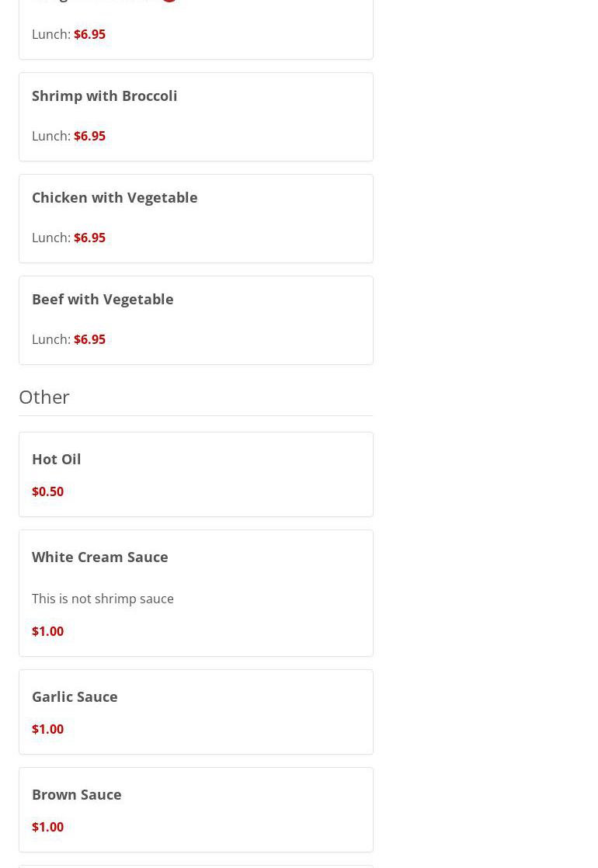Image resolution: width=598 pixels, height=868 pixels.
Task: Click the 'Other' section heading
Action: pyautogui.click(x=44, y=397)
